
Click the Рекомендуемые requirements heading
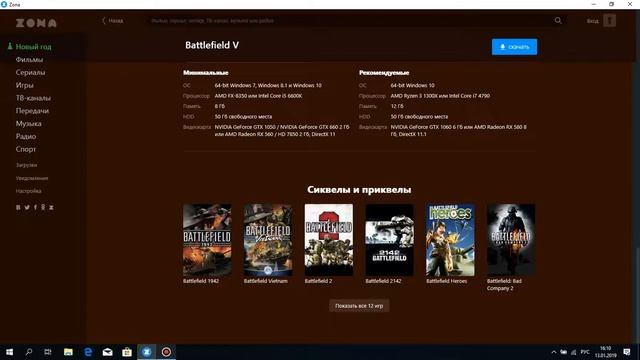coord(384,73)
